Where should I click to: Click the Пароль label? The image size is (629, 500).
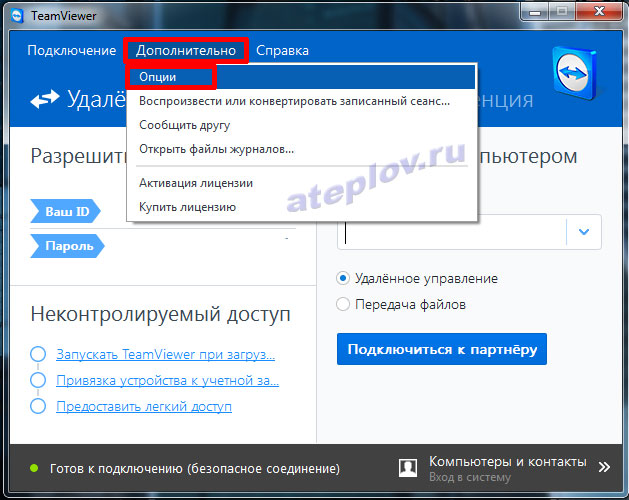tap(67, 246)
